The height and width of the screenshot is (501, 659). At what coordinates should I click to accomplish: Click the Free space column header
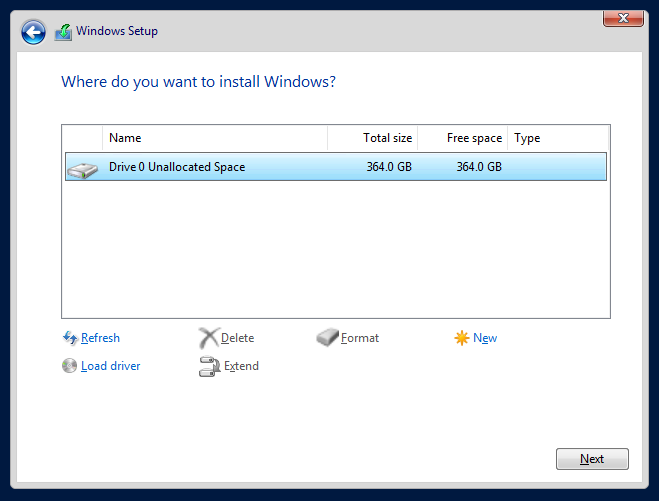point(462,138)
